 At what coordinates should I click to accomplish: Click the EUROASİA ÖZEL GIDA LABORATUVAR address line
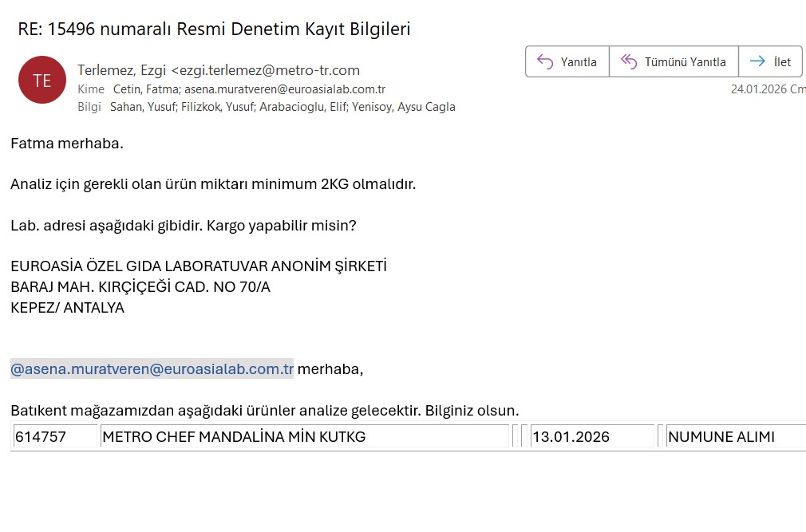(x=198, y=266)
